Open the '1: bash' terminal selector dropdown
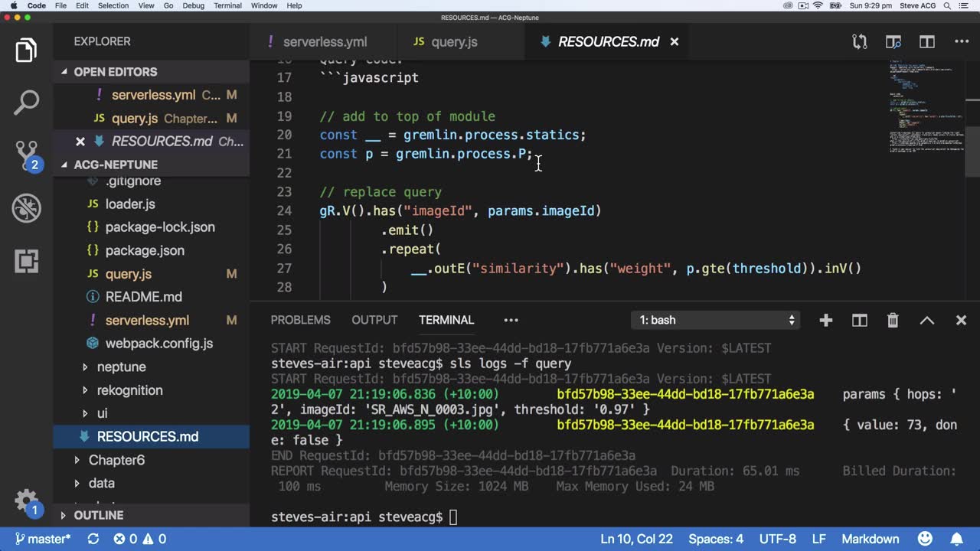Image resolution: width=980 pixels, height=551 pixels. click(x=717, y=321)
